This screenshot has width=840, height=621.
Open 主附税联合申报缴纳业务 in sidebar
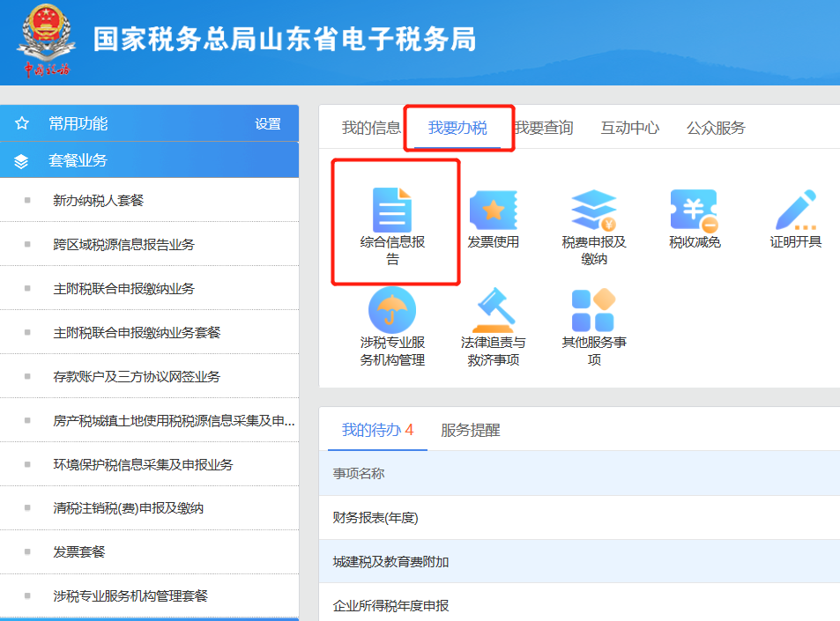click(x=150, y=289)
